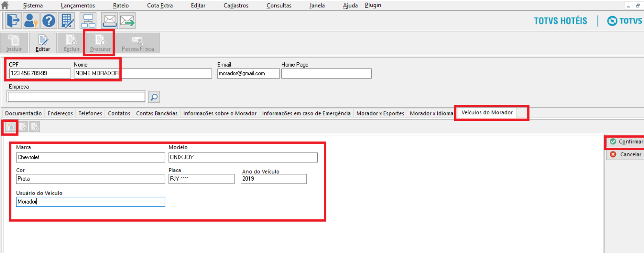Click the Procurar toolbar button

(x=100, y=43)
